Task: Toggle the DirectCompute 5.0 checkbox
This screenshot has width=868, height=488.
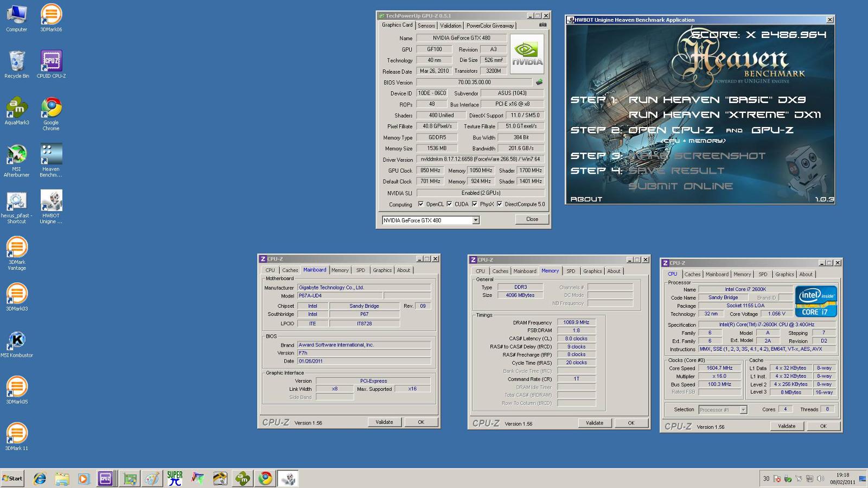Action: point(500,204)
